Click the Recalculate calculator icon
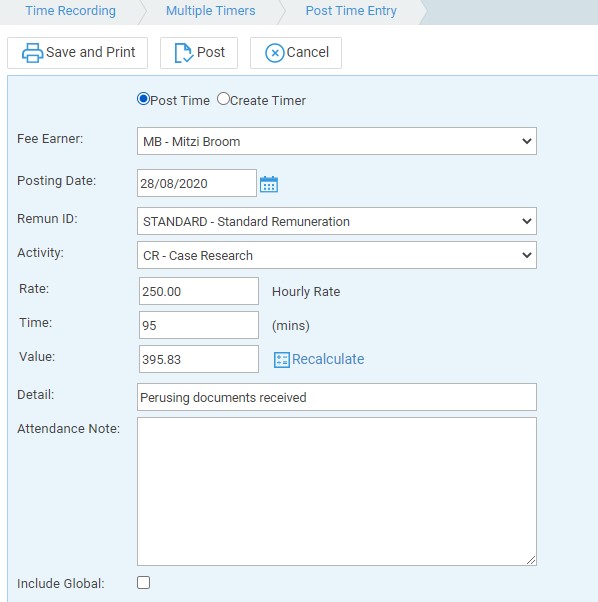Viewport: 598px width, 602px height. point(281,360)
